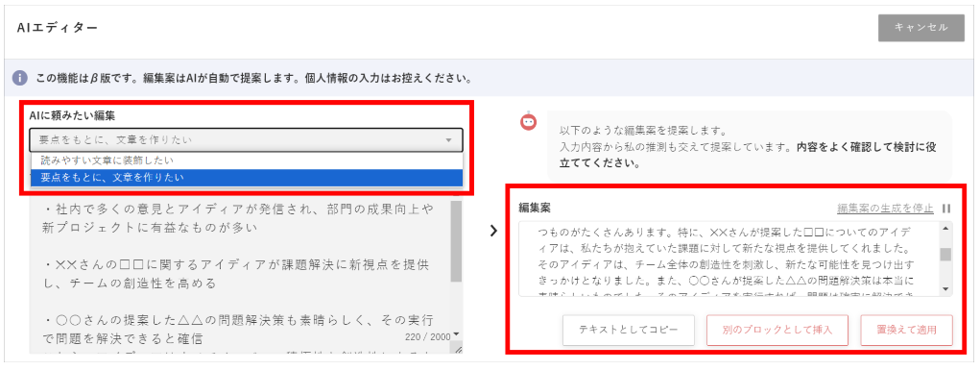The width and height of the screenshot is (980, 370).
Task: Click the textarea resize handle at corner
Action: (458, 350)
